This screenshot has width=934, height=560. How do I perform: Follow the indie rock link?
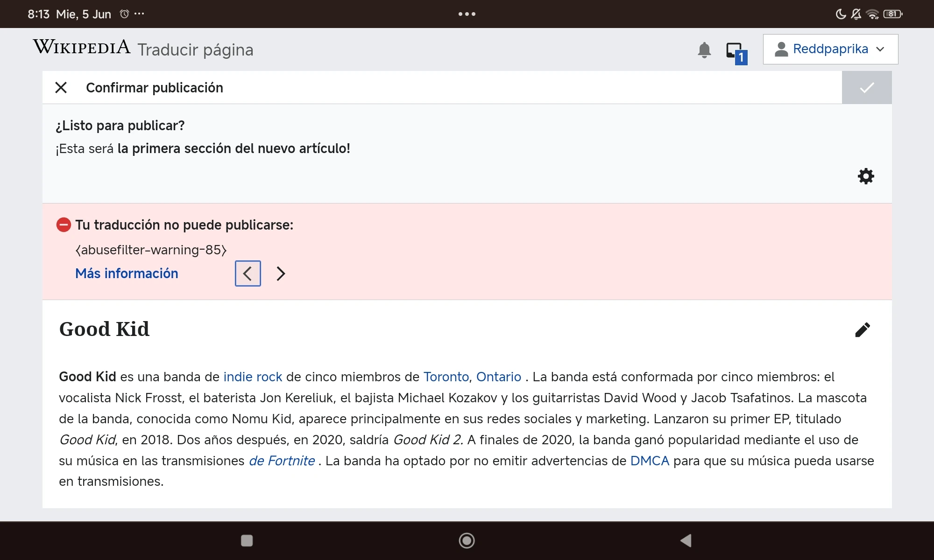point(253,377)
